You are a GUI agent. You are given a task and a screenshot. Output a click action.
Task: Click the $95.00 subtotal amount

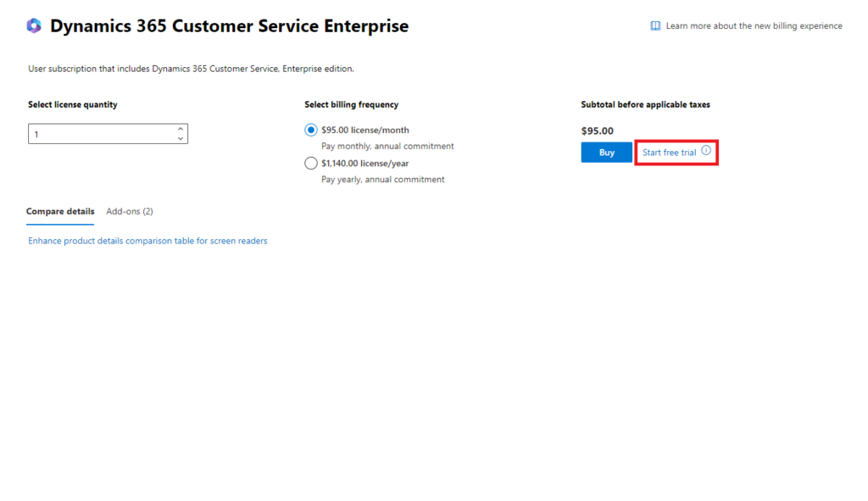(597, 131)
